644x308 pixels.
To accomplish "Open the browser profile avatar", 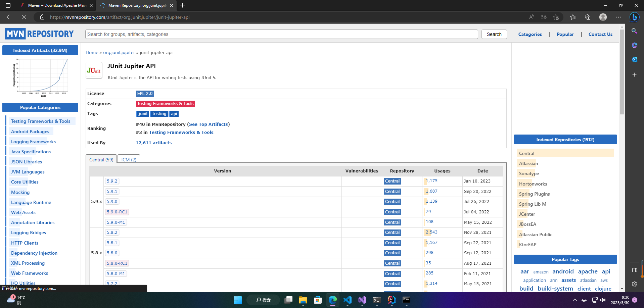I will click(603, 17).
